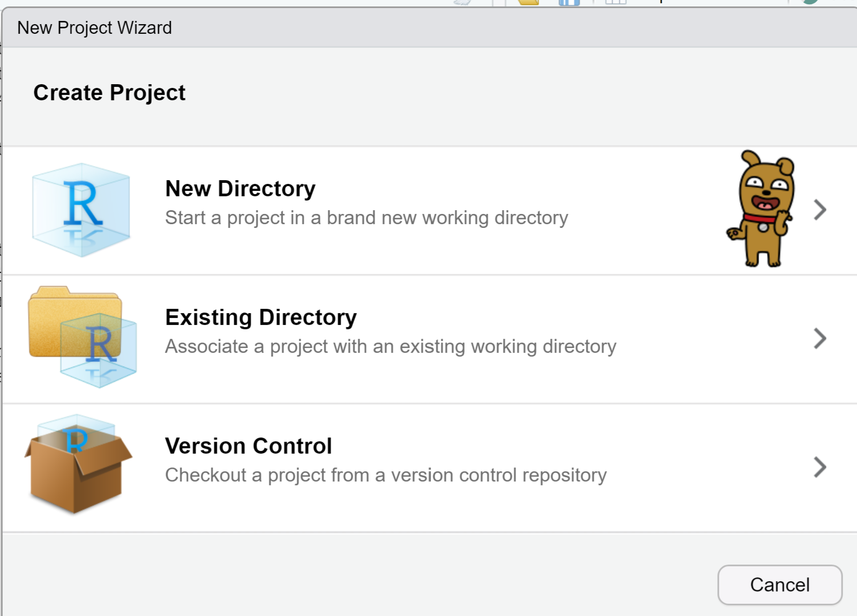Image resolution: width=857 pixels, height=616 pixels.
Task: Click 'Associate a project with an existing working directory'
Action: pos(391,346)
